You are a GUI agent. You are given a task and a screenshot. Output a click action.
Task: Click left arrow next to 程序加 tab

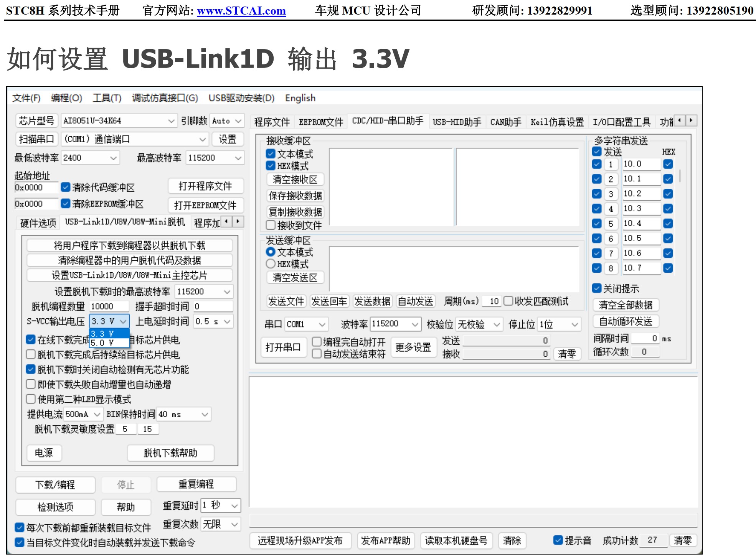point(226,221)
